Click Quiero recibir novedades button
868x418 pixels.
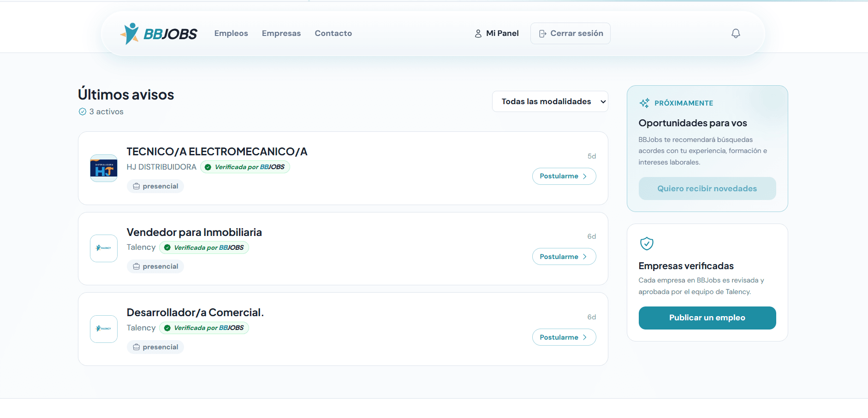(x=707, y=188)
